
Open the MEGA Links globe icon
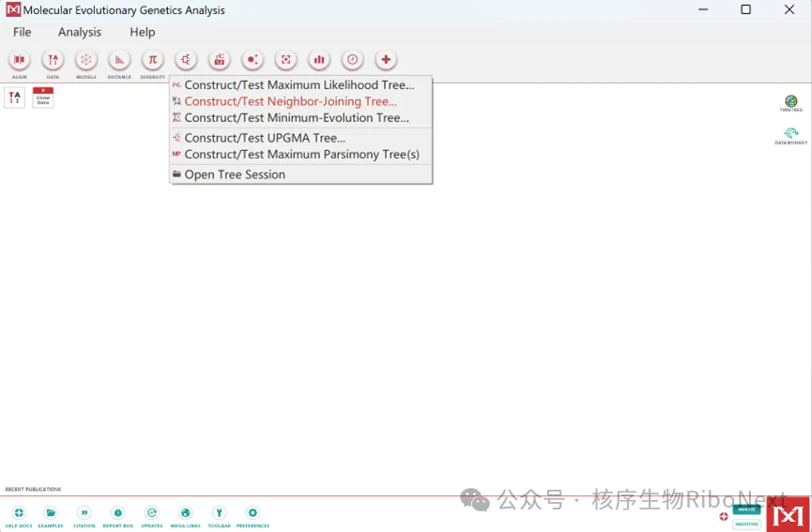point(185,516)
